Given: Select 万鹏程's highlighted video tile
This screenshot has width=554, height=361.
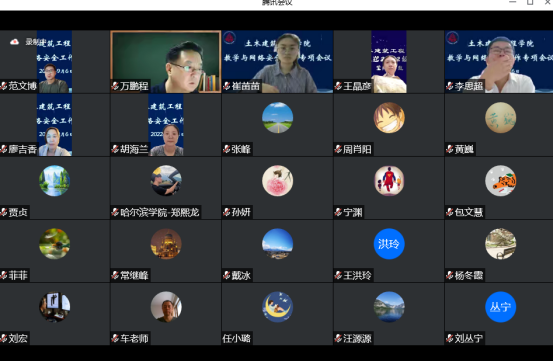Looking at the screenshot, I should (x=166, y=62).
